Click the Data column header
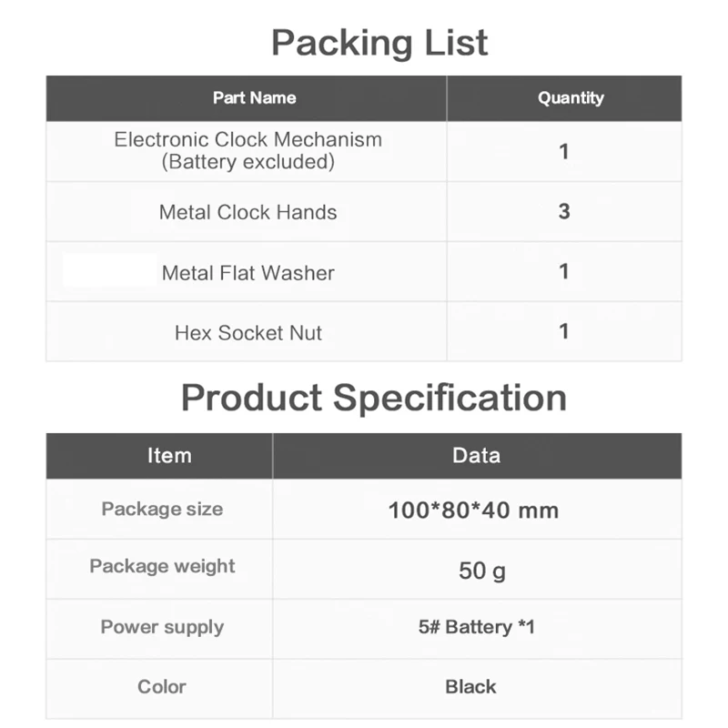 coord(476,455)
